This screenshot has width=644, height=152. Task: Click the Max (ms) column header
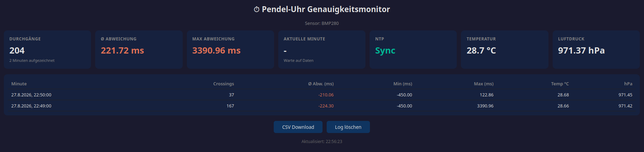coord(484,84)
